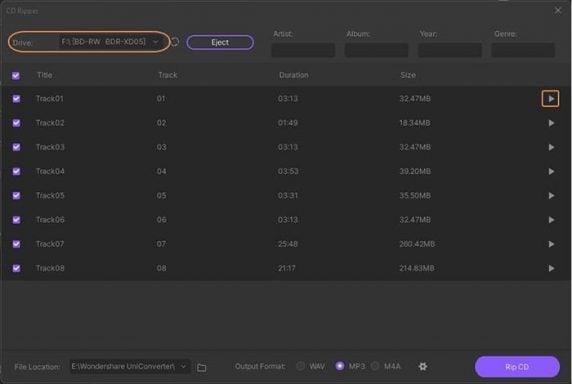The height and width of the screenshot is (384, 572).
Task: Uncheck the Track06 checkbox
Action: 16,220
